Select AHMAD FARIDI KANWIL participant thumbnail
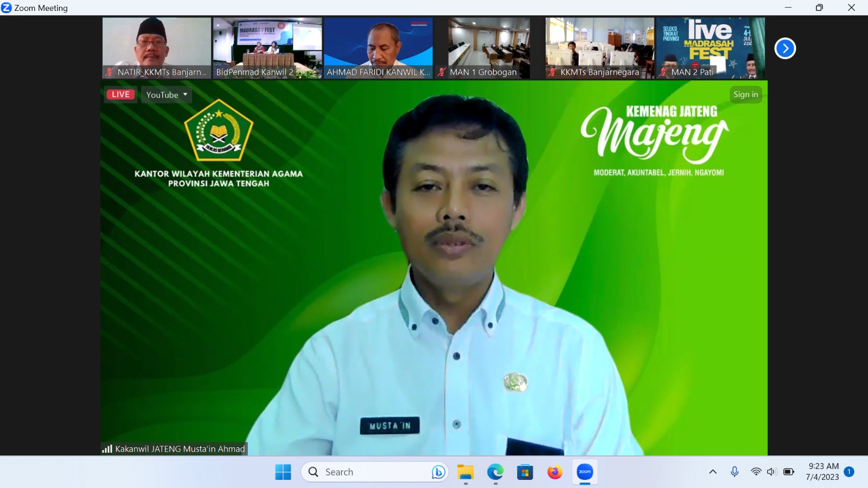 pos(378,48)
